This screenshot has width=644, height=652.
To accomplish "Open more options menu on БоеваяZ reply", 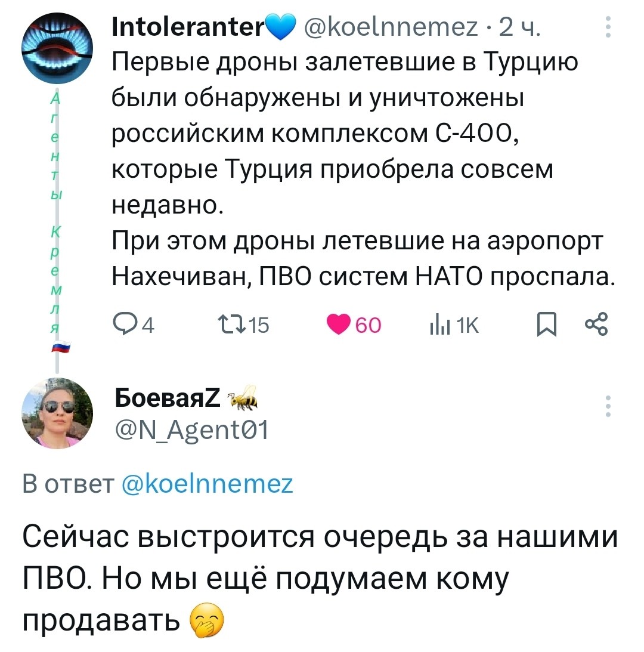I will tap(608, 406).
